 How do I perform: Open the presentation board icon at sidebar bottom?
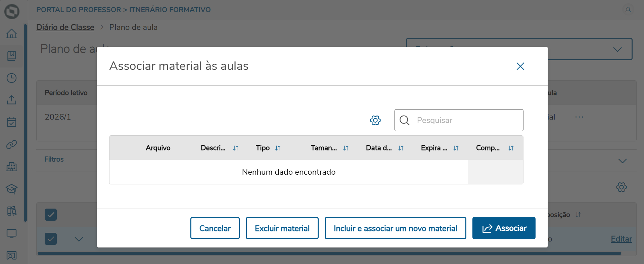point(12,256)
